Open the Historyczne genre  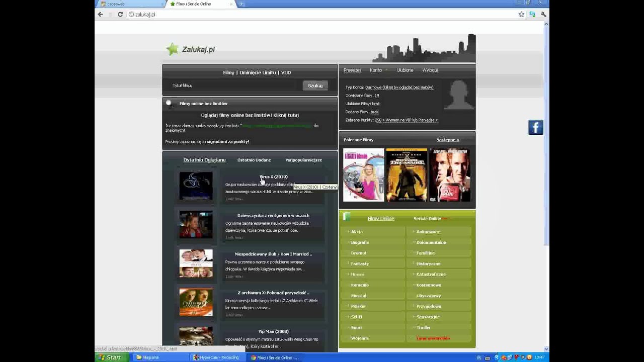pyautogui.click(x=428, y=264)
